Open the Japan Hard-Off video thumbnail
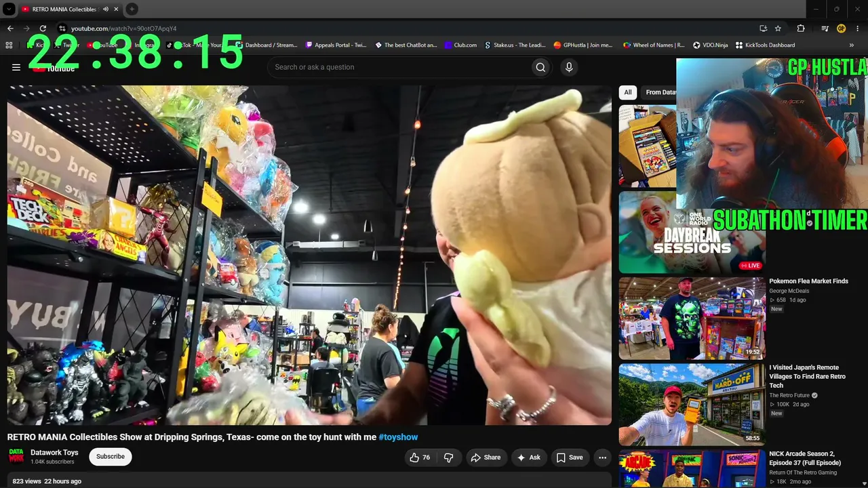The width and height of the screenshot is (868, 488). [692, 405]
